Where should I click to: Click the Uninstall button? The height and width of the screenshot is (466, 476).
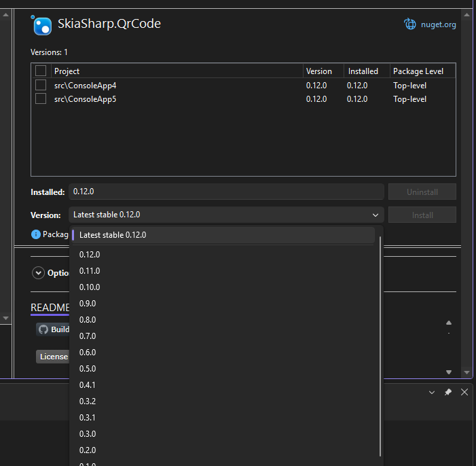point(422,192)
